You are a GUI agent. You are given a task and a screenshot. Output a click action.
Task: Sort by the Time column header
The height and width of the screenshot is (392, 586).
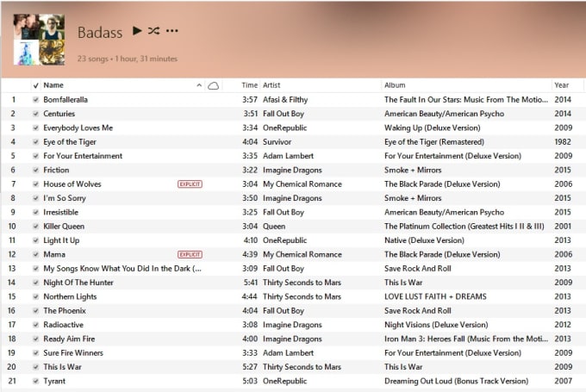click(249, 85)
